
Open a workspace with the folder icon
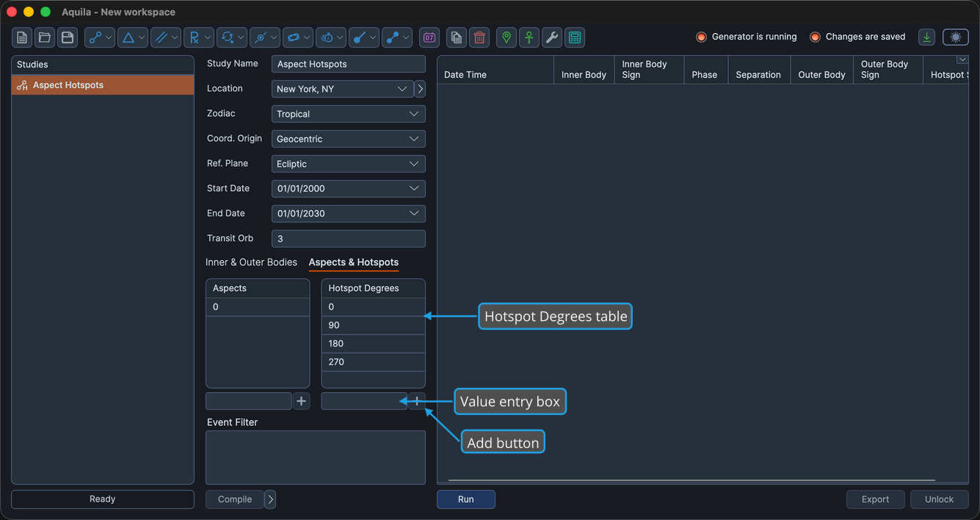(x=45, y=37)
